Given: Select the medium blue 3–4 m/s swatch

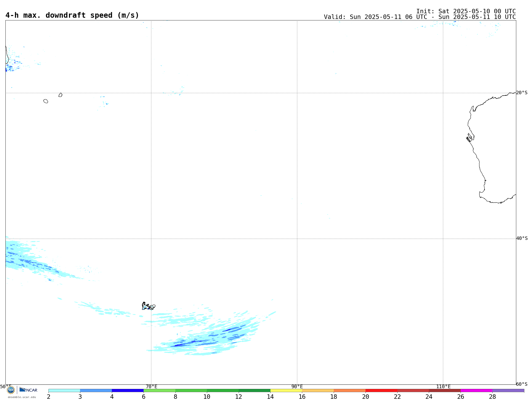Looking at the screenshot, I should [96, 390].
